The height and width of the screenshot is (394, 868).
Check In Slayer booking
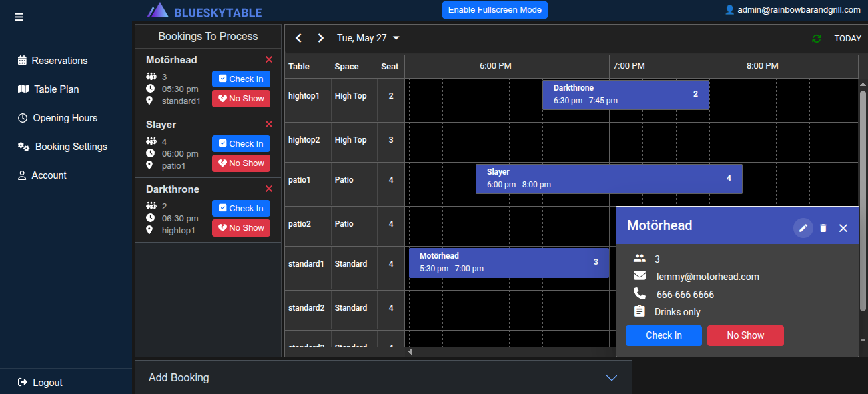[241, 143]
